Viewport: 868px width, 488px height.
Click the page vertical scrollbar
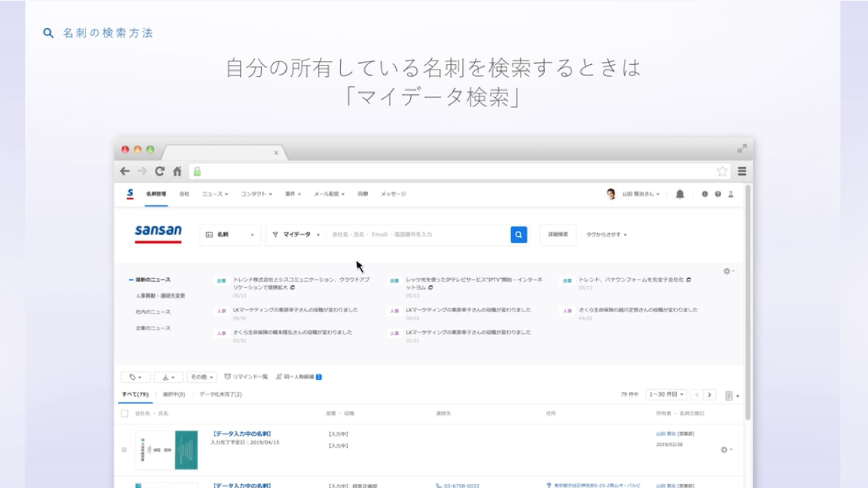tap(747, 302)
